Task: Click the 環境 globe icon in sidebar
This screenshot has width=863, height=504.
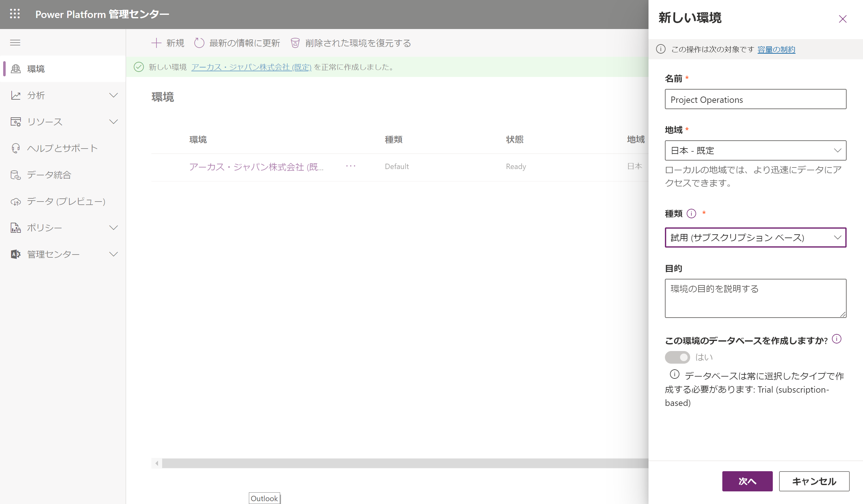Action: coord(16,69)
